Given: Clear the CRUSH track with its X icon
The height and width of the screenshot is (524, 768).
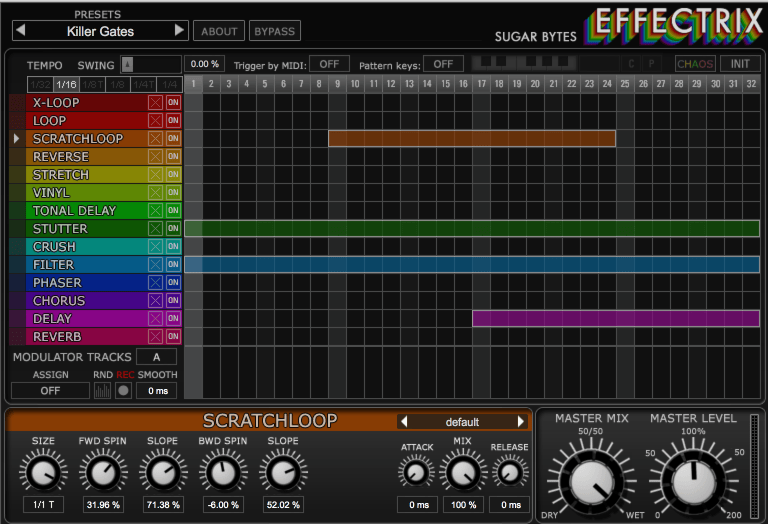Looking at the screenshot, I should 155,247.
